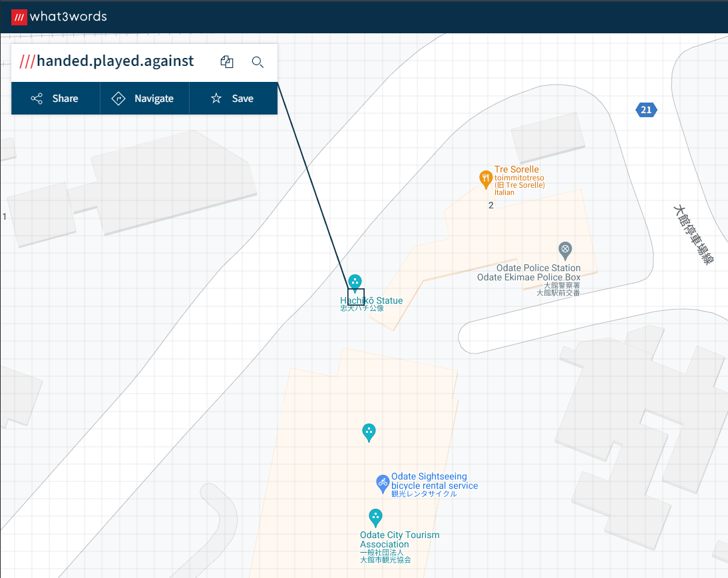728x578 pixels.
Task: Click the 大館警察署 Japanese label
Action: point(562,285)
